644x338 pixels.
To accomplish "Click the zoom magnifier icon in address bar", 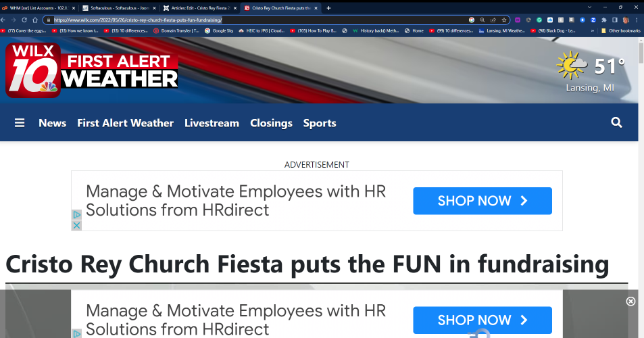I will click(x=482, y=20).
